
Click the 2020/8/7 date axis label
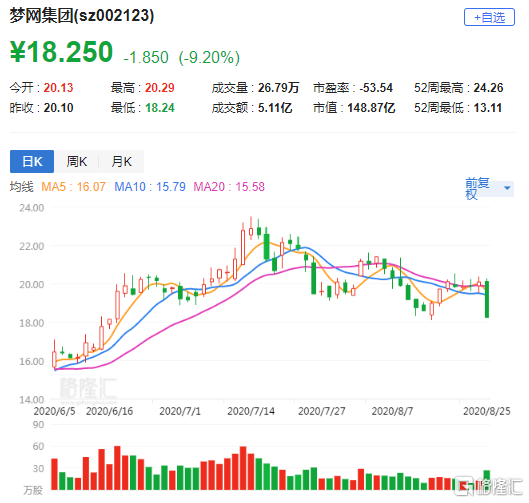392,411
